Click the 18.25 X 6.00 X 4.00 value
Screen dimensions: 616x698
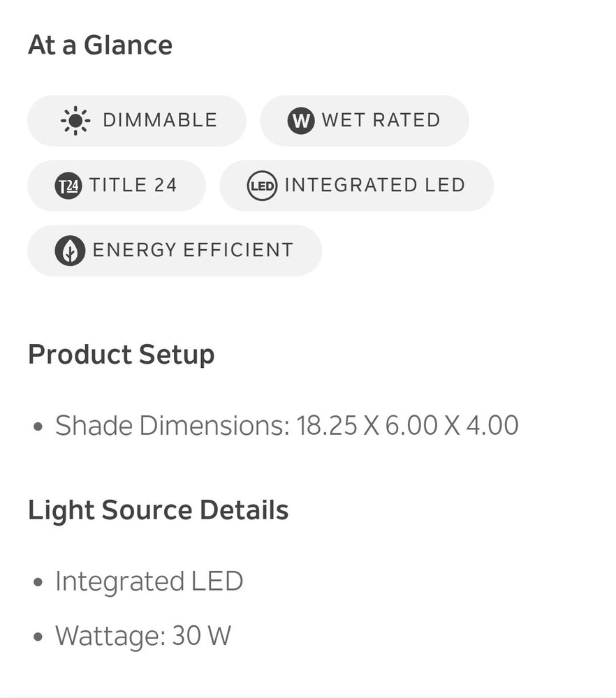(407, 425)
